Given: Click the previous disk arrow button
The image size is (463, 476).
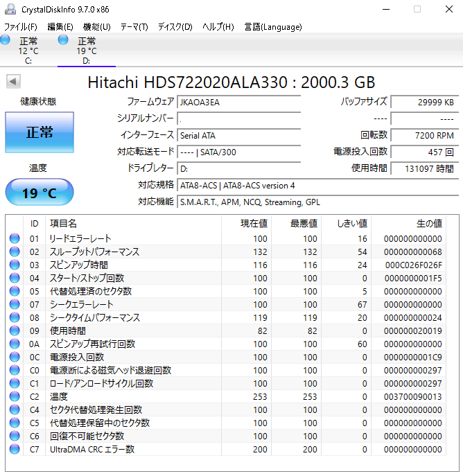Looking at the screenshot, I should coord(13,82).
